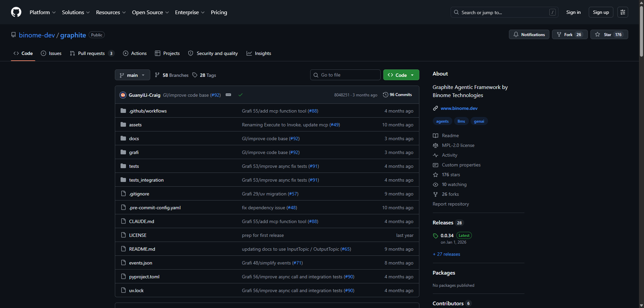Screen dimensions: 644x308
Task: Expand the green Code dropdown button
Action: [x=401, y=75]
